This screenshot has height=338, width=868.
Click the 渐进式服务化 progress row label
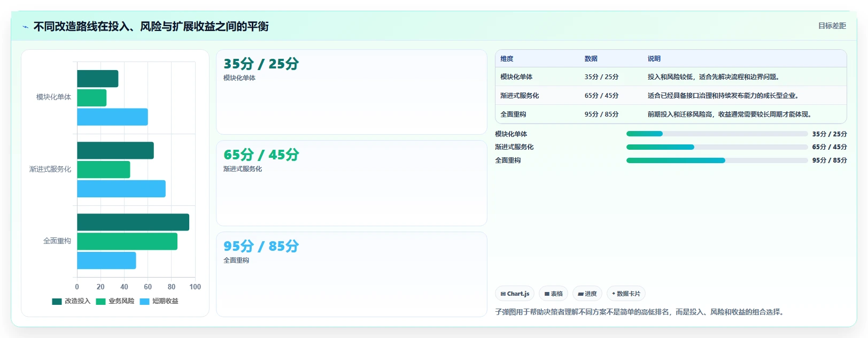514,147
